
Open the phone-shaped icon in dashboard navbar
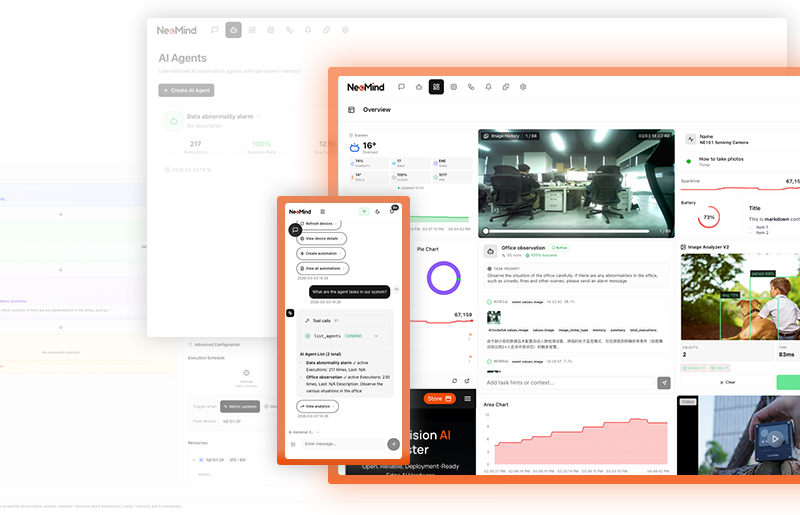pos(471,87)
